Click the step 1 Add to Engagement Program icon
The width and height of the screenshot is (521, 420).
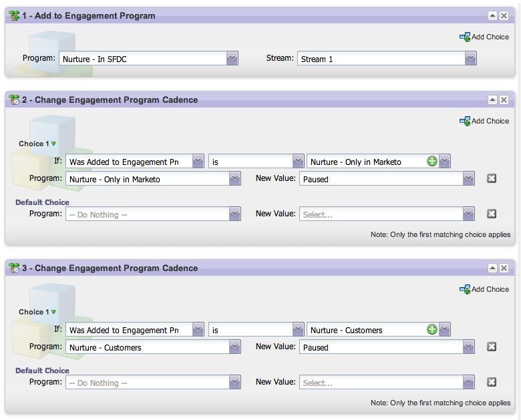14,15
